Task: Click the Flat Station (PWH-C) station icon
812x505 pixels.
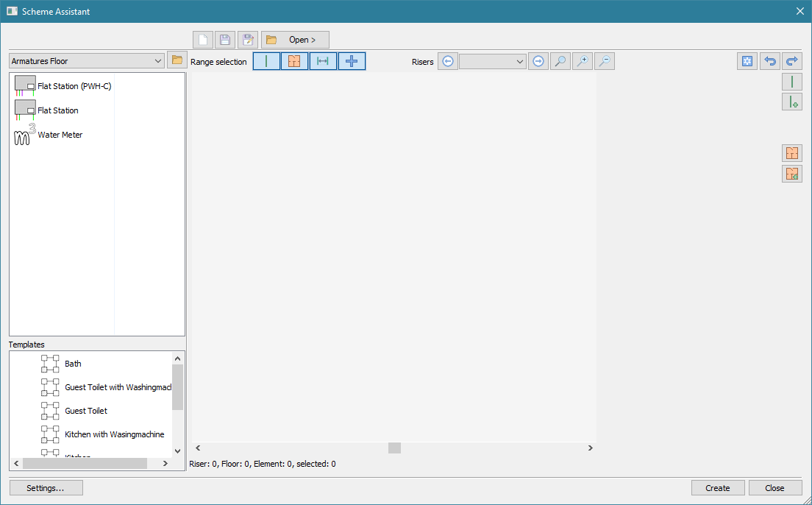Action: coord(25,86)
